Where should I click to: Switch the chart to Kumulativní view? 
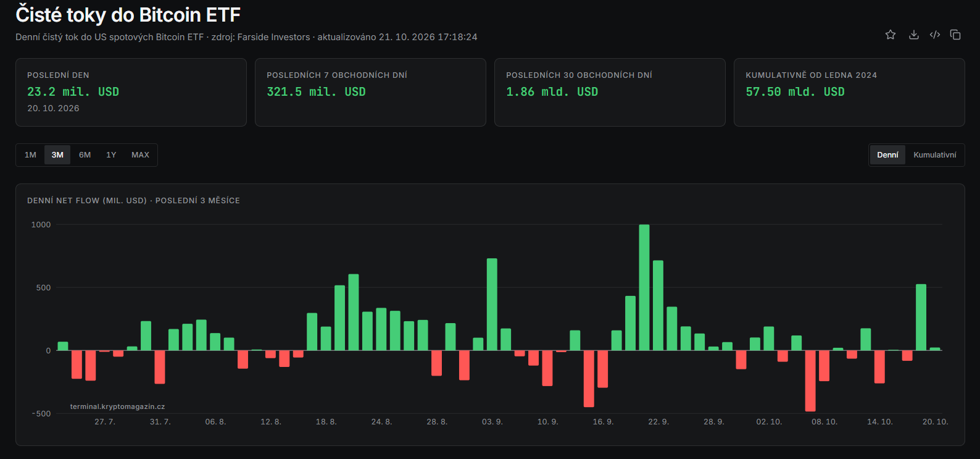935,155
